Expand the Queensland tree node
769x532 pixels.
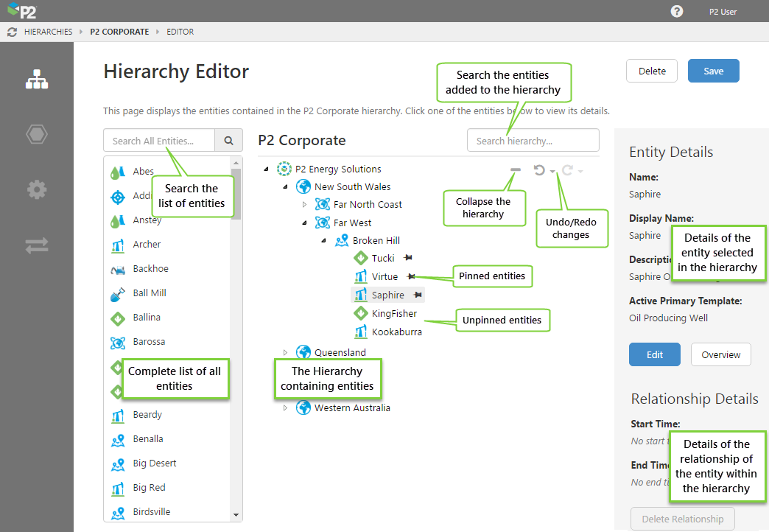click(285, 353)
